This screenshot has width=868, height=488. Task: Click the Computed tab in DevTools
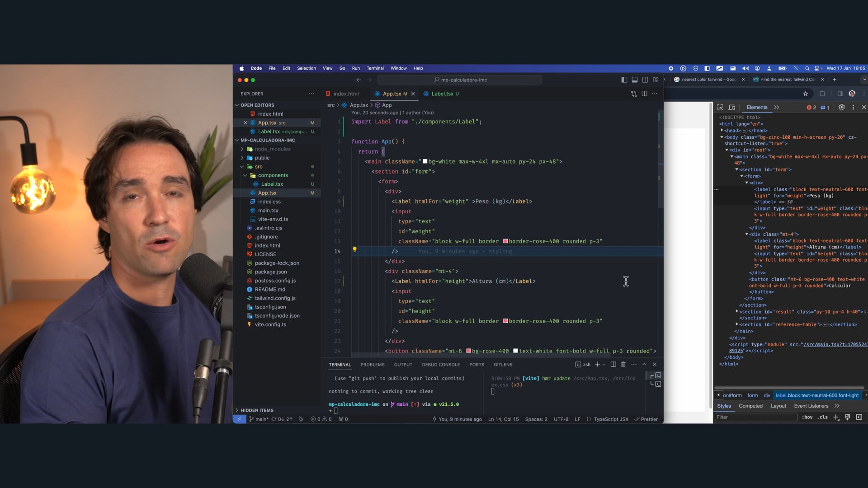tap(750, 406)
